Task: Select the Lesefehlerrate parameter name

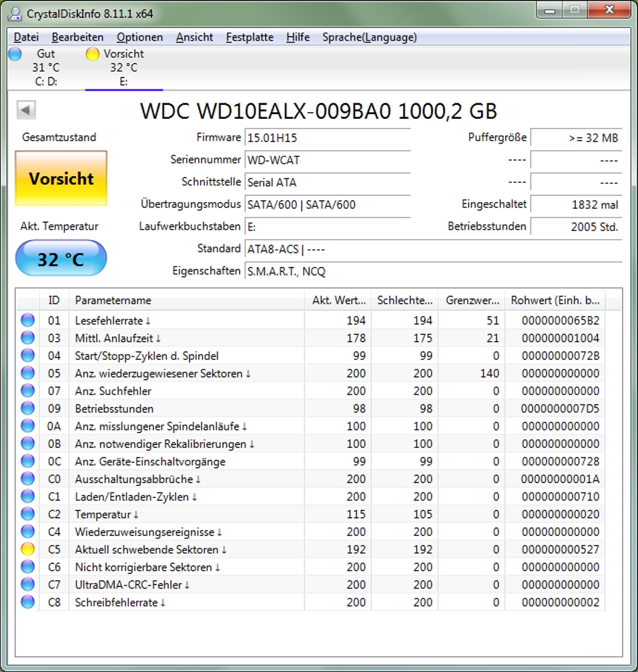Action: pos(113,320)
